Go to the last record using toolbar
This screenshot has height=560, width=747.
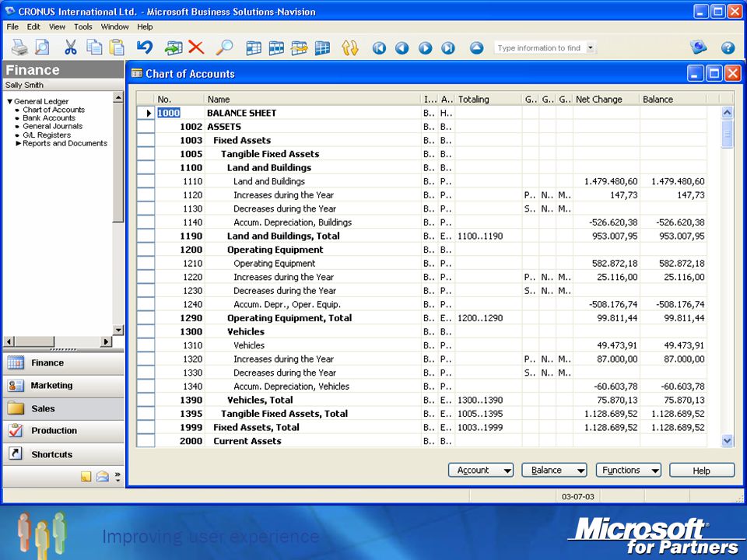point(448,48)
